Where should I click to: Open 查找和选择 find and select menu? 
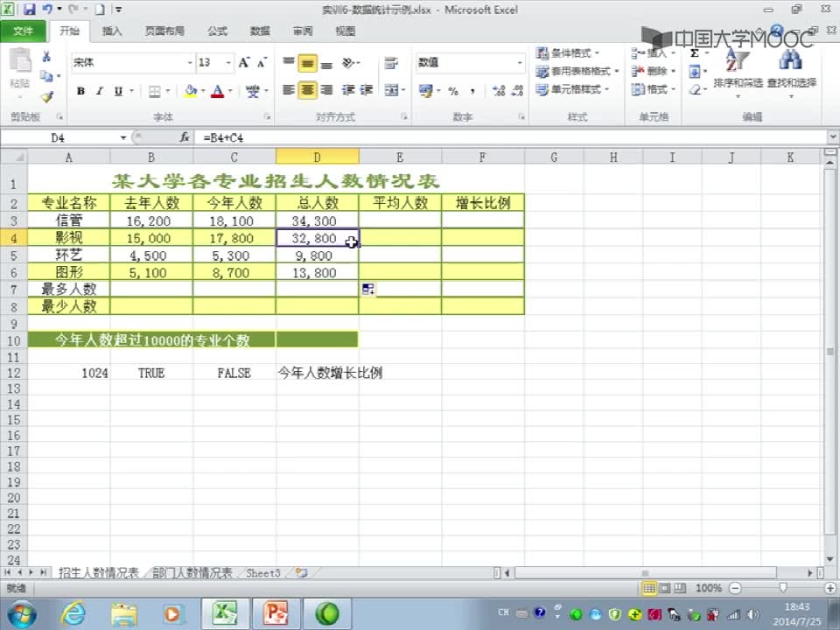tap(791, 73)
